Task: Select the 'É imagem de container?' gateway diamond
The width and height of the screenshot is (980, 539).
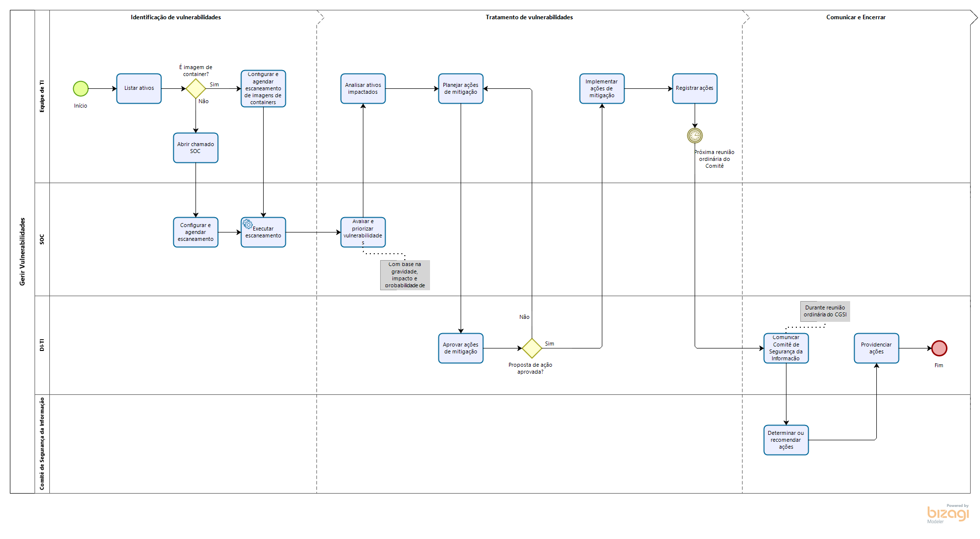Action: coord(196,89)
